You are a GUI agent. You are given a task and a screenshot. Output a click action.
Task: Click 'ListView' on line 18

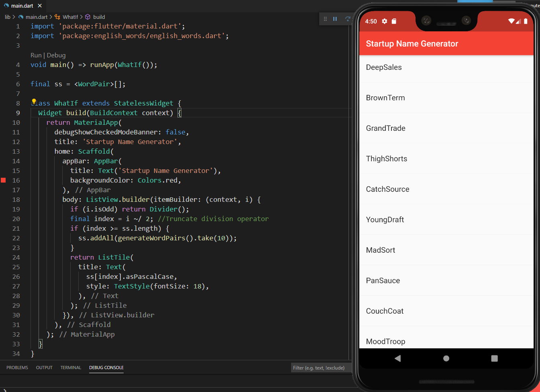(102, 199)
